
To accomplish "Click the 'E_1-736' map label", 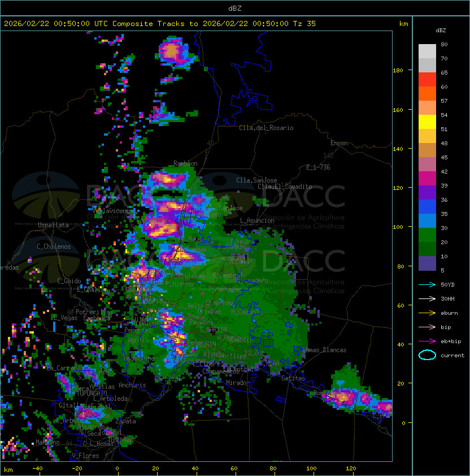I will coord(318,167).
